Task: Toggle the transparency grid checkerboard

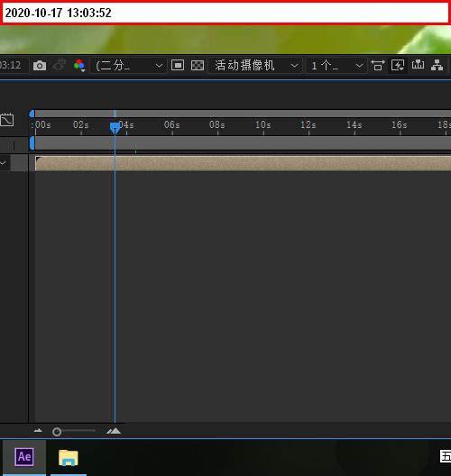Action: (198, 65)
